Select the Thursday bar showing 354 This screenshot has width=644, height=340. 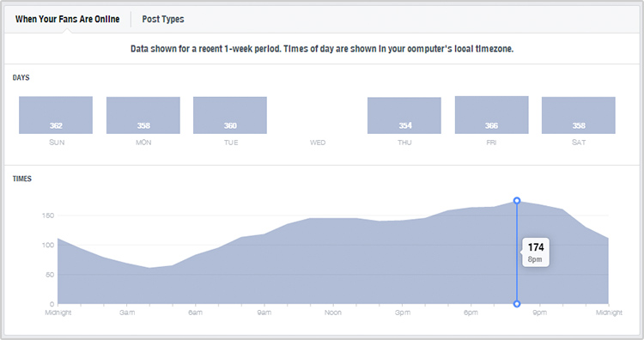[404, 115]
